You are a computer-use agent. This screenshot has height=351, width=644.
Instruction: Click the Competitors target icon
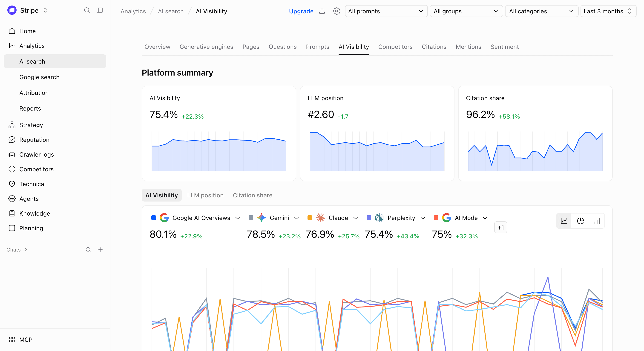pos(12,169)
